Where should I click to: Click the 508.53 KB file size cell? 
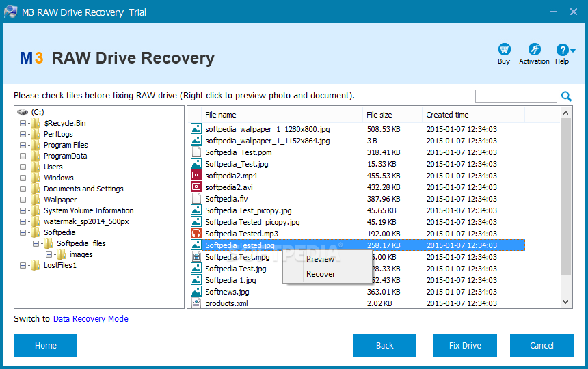tap(384, 129)
